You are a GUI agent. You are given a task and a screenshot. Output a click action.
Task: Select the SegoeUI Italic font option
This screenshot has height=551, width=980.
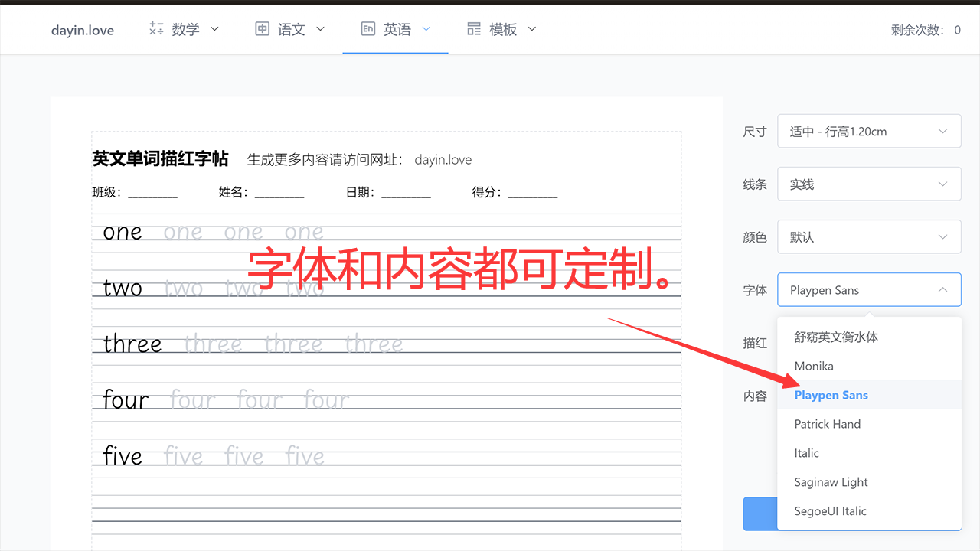click(x=829, y=510)
